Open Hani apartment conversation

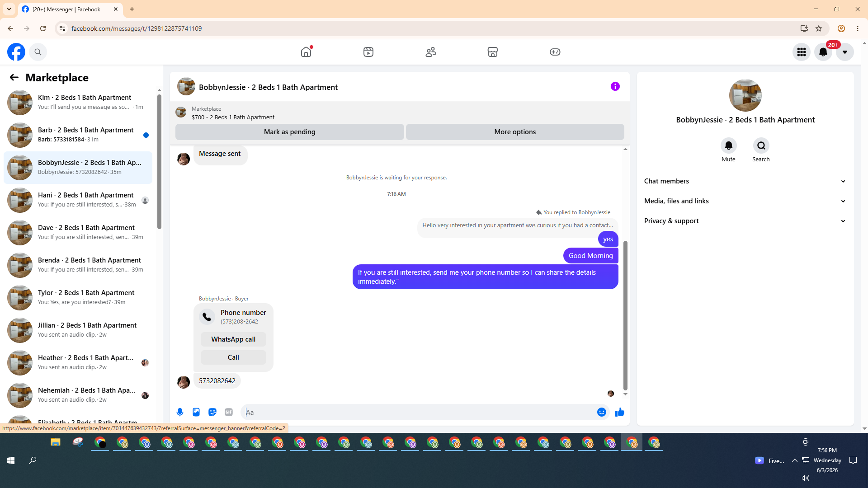(x=78, y=200)
